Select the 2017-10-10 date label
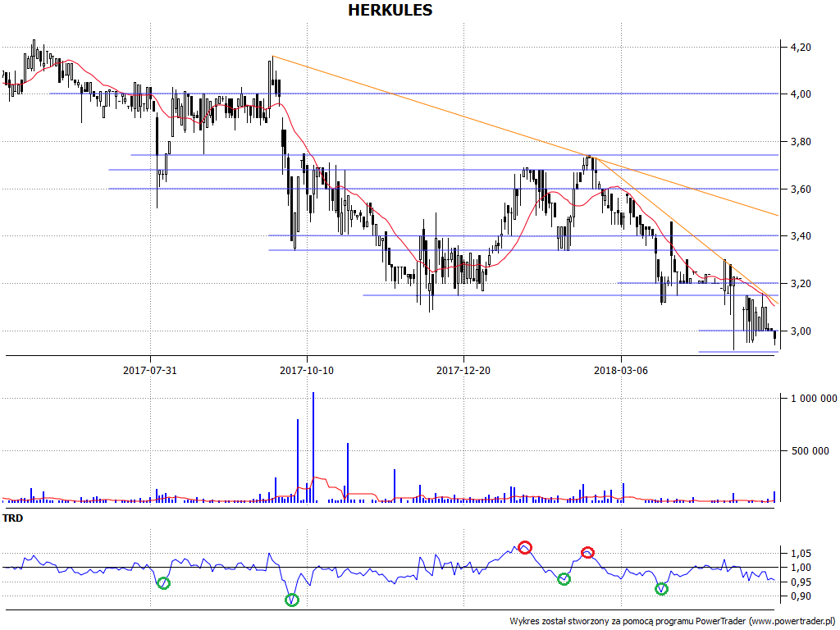The image size is (840, 630). pos(307,370)
